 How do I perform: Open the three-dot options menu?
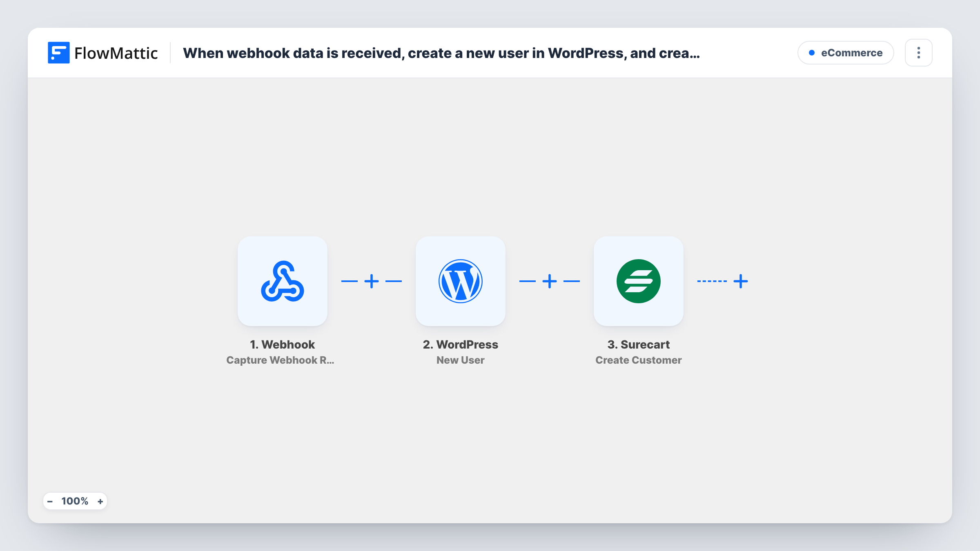[x=919, y=53]
